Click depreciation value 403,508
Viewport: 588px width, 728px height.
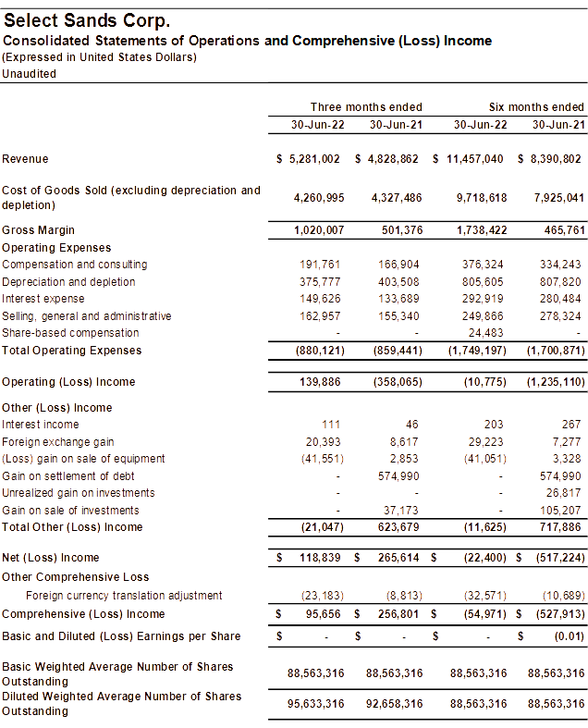(398, 282)
